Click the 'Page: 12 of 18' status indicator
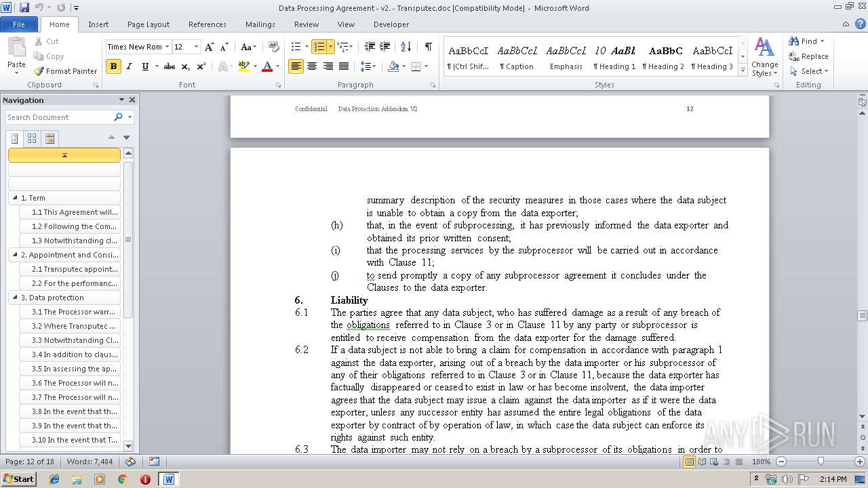Screen dimensions: 868x488 tap(30, 462)
